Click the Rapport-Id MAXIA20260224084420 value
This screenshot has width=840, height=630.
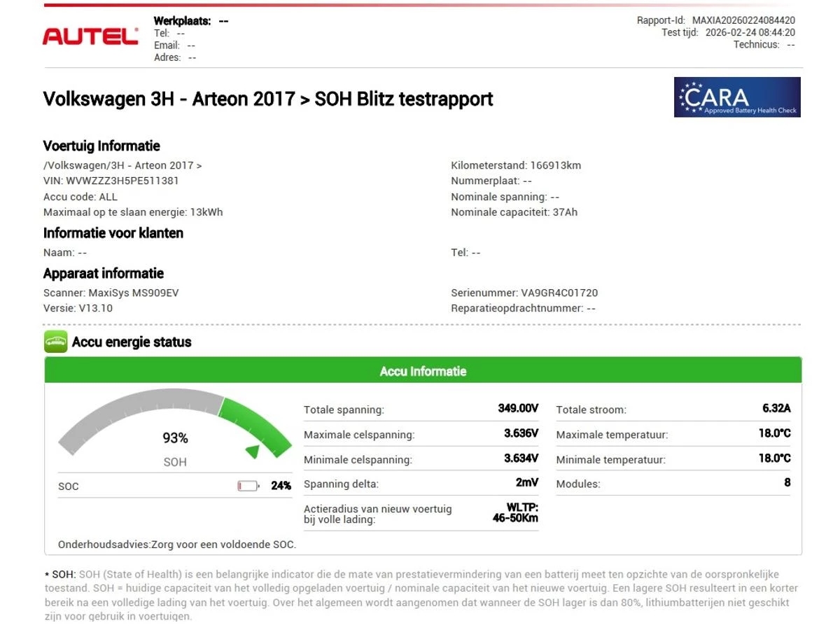point(745,20)
